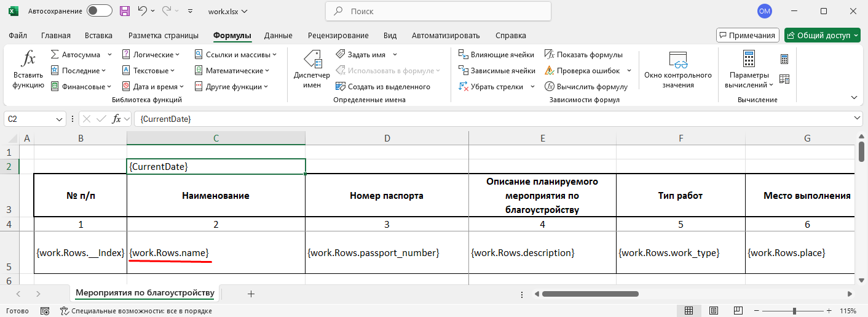This screenshot has height=317, width=868.
Task: Open the Name Manager (Диспетчер имен)
Action: 312,69
